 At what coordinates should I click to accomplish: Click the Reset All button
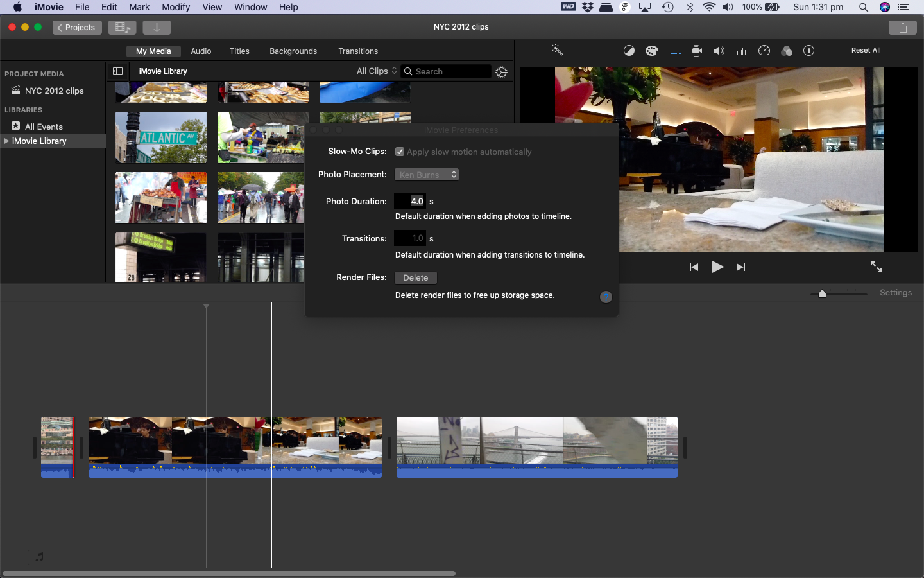click(866, 50)
